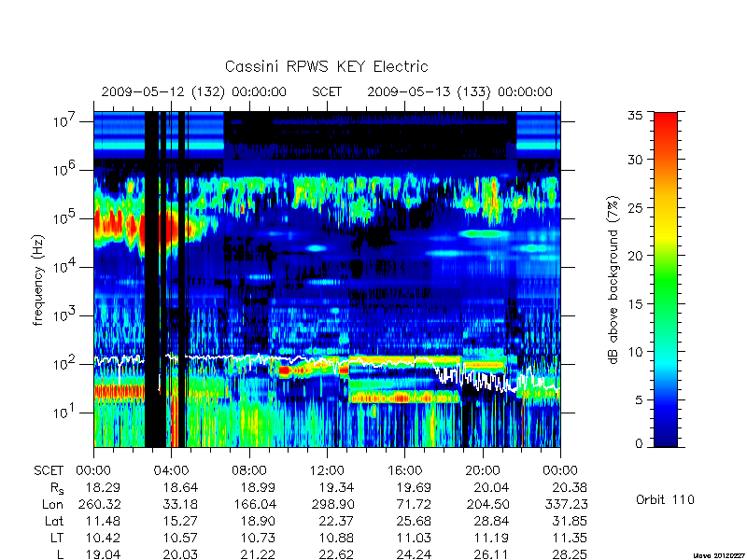
Task: Click the LT value '10.42'
Action: pyautogui.click(x=103, y=538)
